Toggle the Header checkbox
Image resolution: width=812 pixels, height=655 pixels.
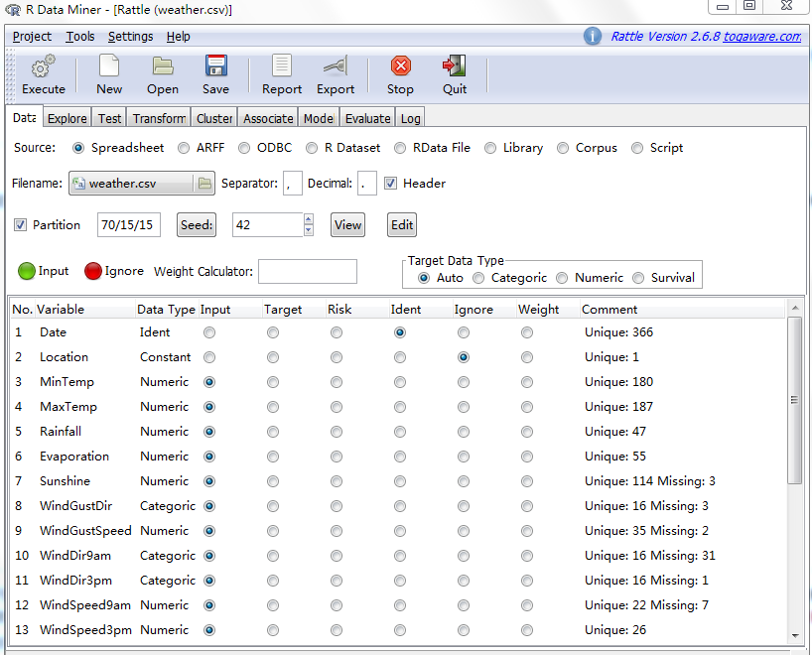[x=390, y=184]
